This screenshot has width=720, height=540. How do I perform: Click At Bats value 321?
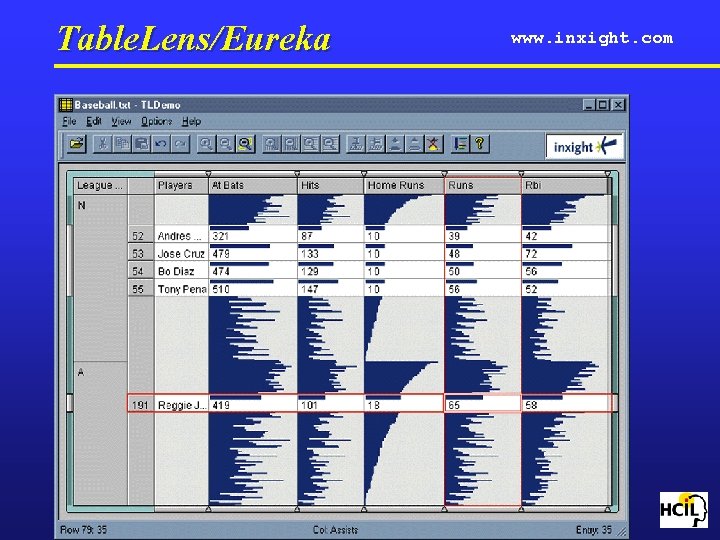[220, 236]
